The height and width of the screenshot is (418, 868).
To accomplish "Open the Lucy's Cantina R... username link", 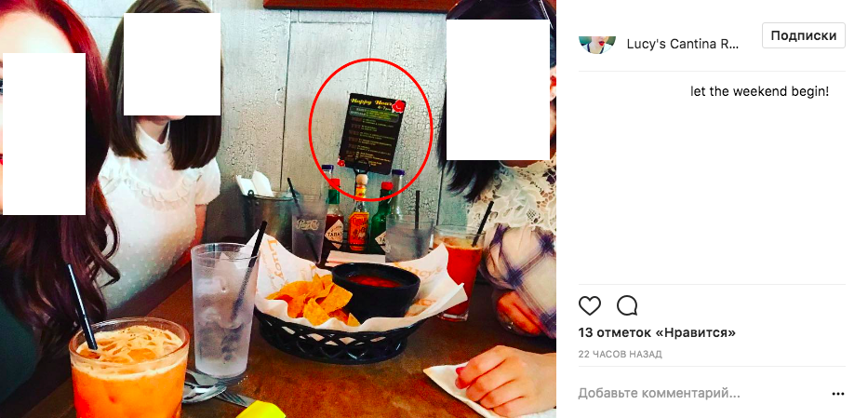I will [x=683, y=45].
